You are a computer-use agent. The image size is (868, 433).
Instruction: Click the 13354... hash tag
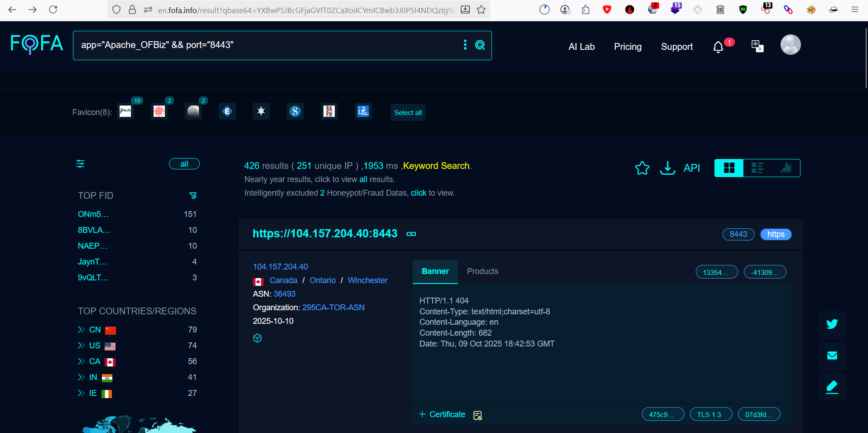coord(717,272)
